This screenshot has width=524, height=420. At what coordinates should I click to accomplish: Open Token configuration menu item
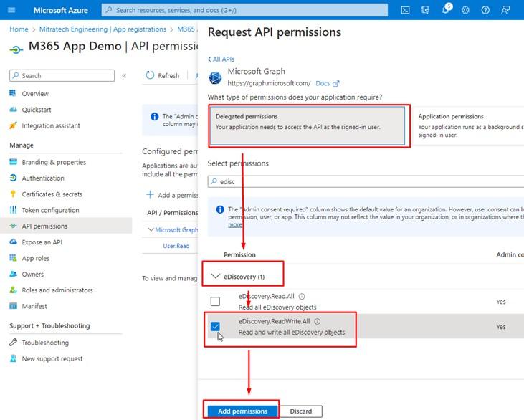[50, 210]
